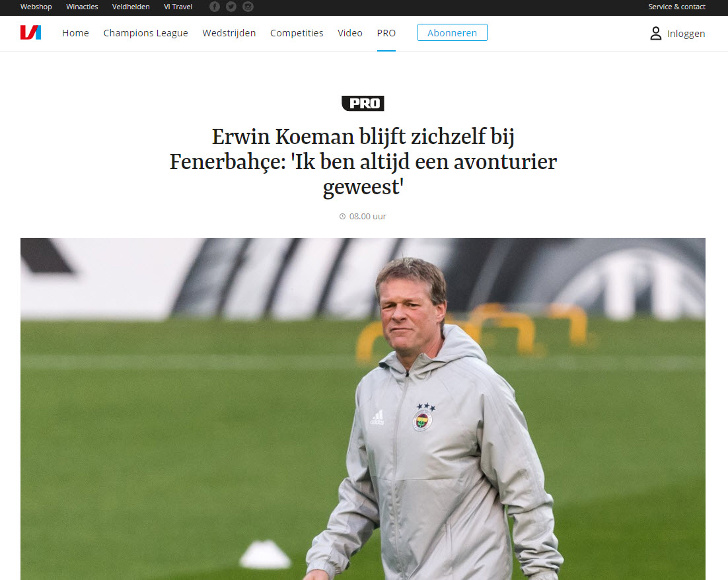
Task: Click the Abonneren button
Action: (x=453, y=32)
